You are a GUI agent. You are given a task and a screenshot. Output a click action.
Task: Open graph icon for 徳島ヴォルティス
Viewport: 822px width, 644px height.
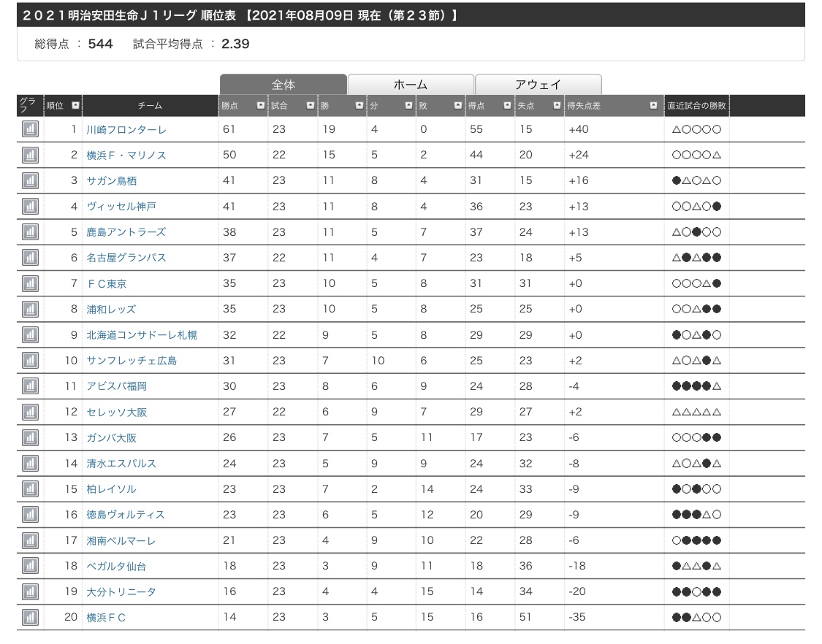pos(29,515)
